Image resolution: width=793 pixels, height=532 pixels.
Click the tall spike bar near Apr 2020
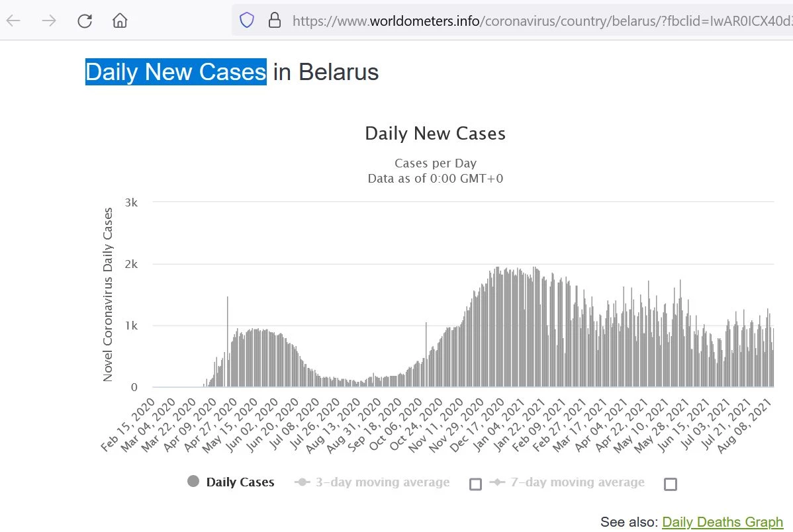click(x=228, y=342)
